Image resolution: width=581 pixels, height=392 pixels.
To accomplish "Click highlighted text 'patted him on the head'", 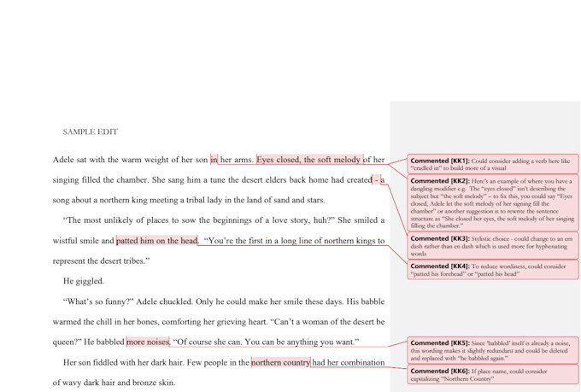I will 157,241.
